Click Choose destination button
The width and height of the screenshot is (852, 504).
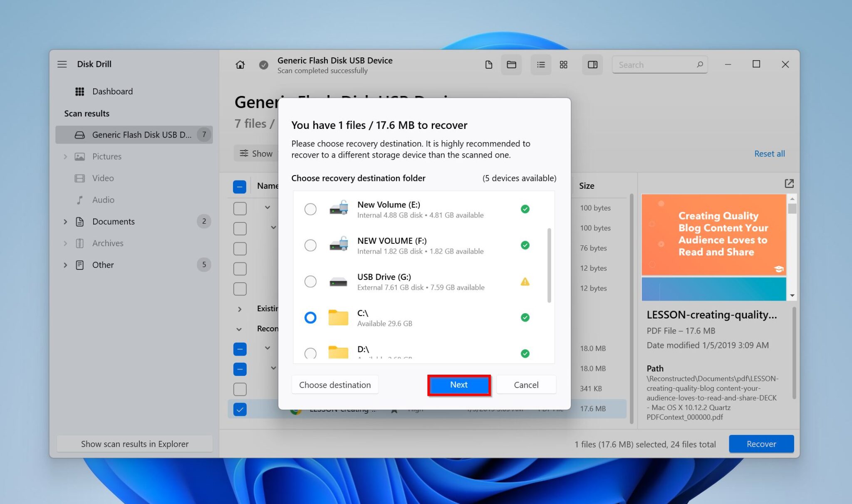pos(335,385)
